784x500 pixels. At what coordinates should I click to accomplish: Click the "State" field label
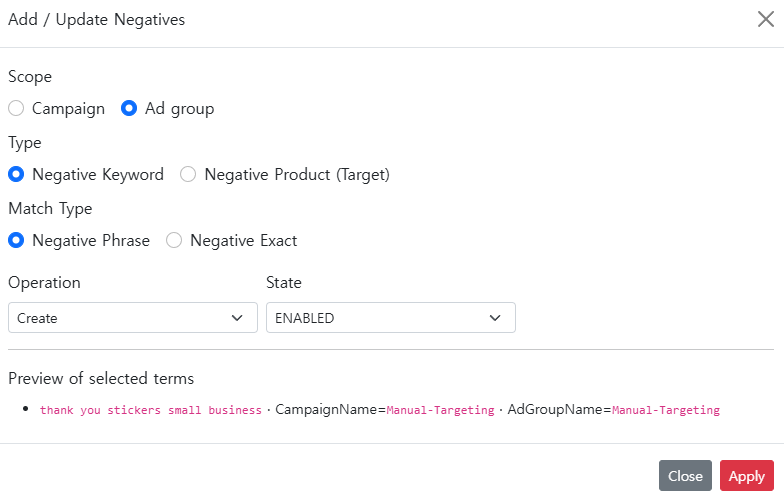click(284, 283)
